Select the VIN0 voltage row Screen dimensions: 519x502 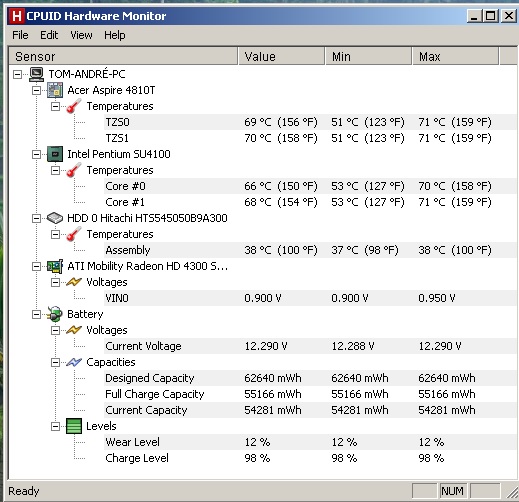(x=310, y=298)
